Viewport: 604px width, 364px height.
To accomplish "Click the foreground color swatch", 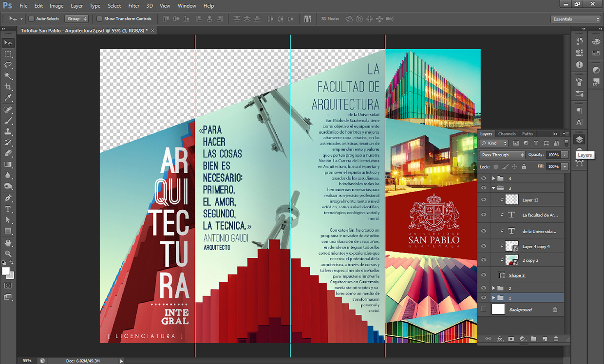I will pyautogui.click(x=6, y=271).
